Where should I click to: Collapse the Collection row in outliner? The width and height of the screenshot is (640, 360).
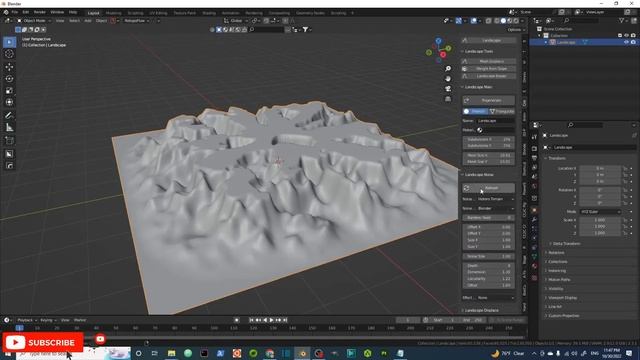(x=540, y=36)
